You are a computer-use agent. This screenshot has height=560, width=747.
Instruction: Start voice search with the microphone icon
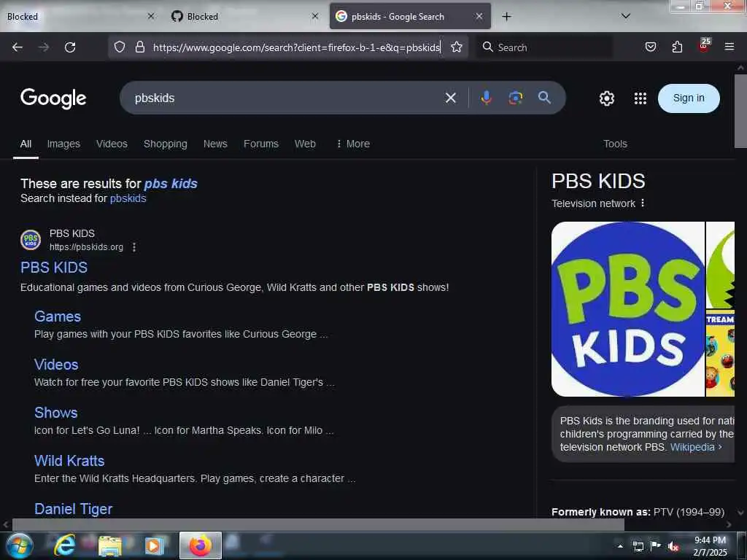(x=486, y=98)
